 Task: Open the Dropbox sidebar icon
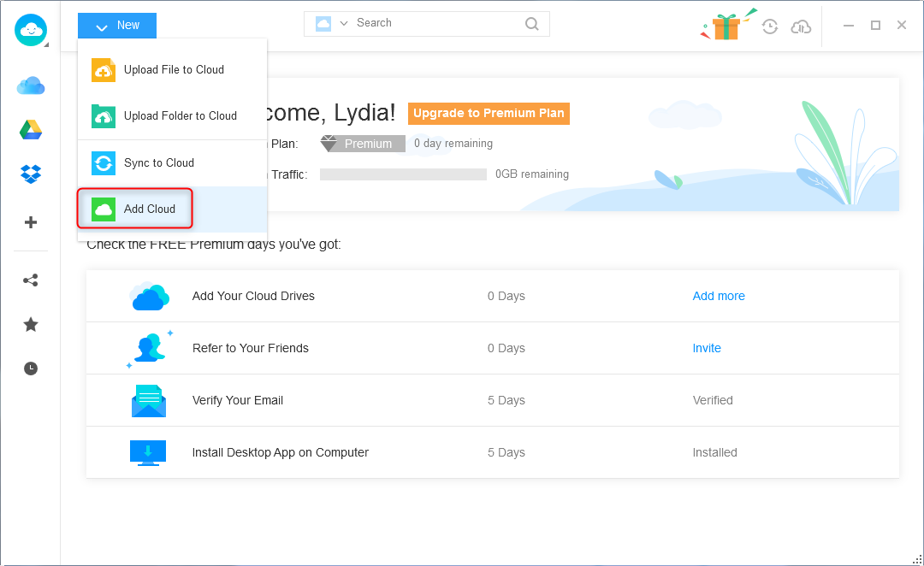tap(31, 174)
